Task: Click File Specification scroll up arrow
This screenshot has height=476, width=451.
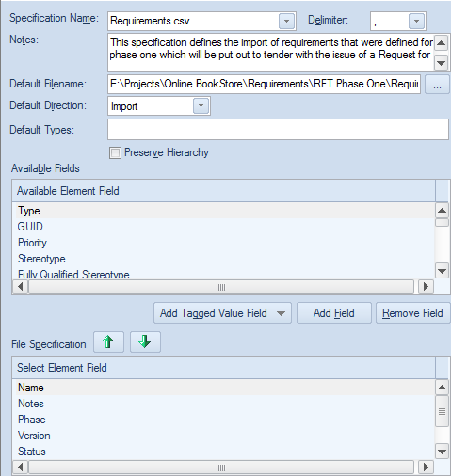Action: [x=442, y=388]
